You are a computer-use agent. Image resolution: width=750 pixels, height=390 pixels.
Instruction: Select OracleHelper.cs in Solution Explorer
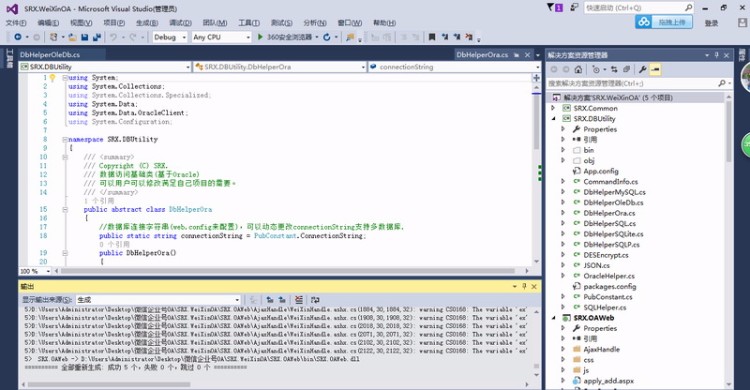tap(609, 276)
